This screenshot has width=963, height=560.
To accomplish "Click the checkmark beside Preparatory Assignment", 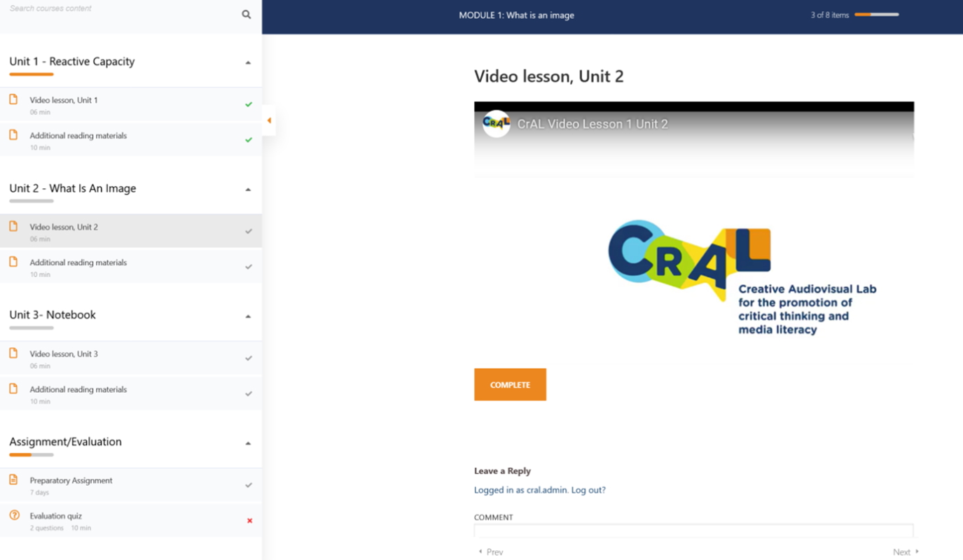I will coord(249,485).
